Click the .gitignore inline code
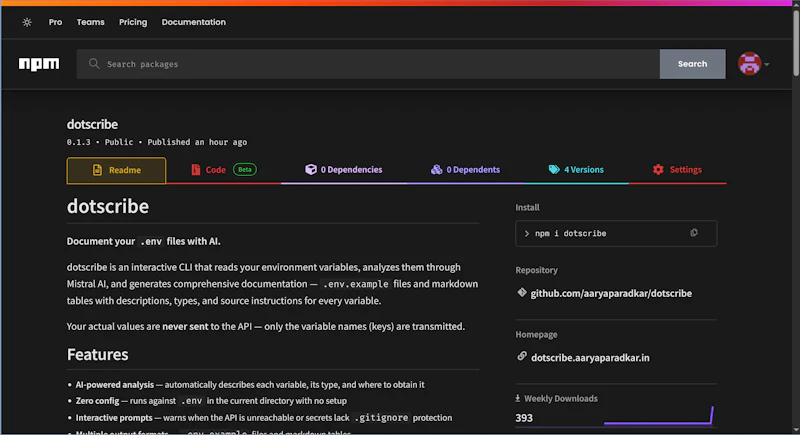Image resolution: width=800 pixels, height=435 pixels. tap(383, 418)
